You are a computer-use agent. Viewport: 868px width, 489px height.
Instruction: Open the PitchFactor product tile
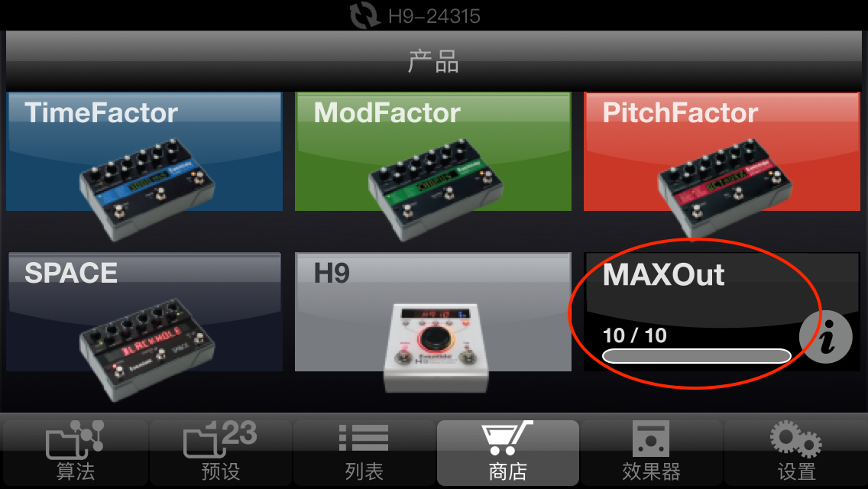click(722, 151)
